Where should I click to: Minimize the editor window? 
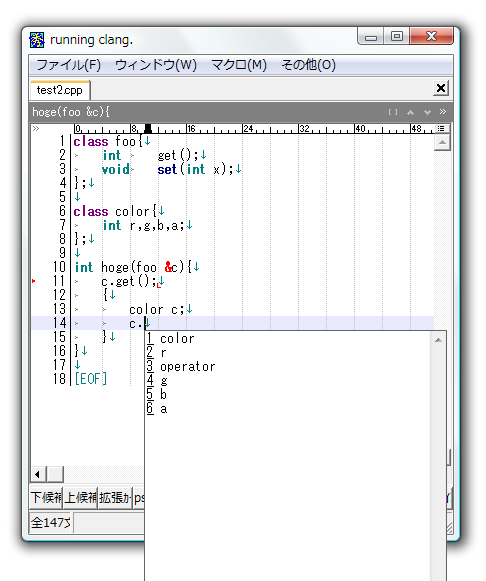pos(371,37)
